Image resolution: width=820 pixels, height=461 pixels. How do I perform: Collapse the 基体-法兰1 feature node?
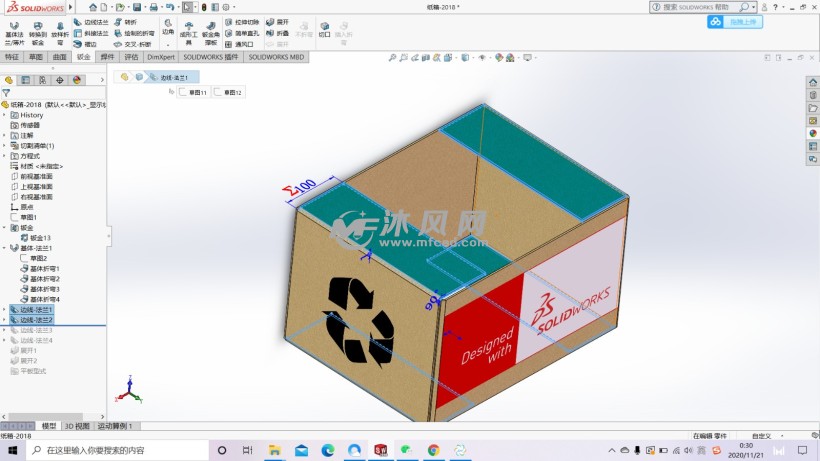(x=5, y=248)
